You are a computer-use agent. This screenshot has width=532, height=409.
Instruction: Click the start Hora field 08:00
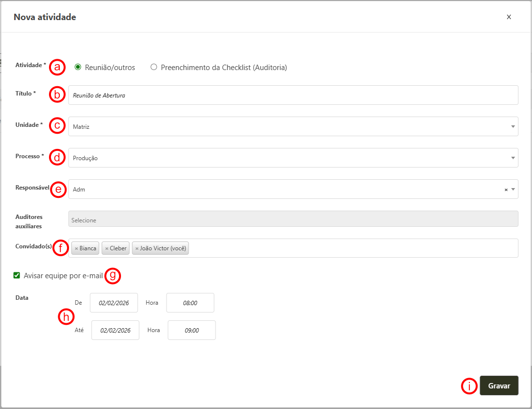pos(190,303)
